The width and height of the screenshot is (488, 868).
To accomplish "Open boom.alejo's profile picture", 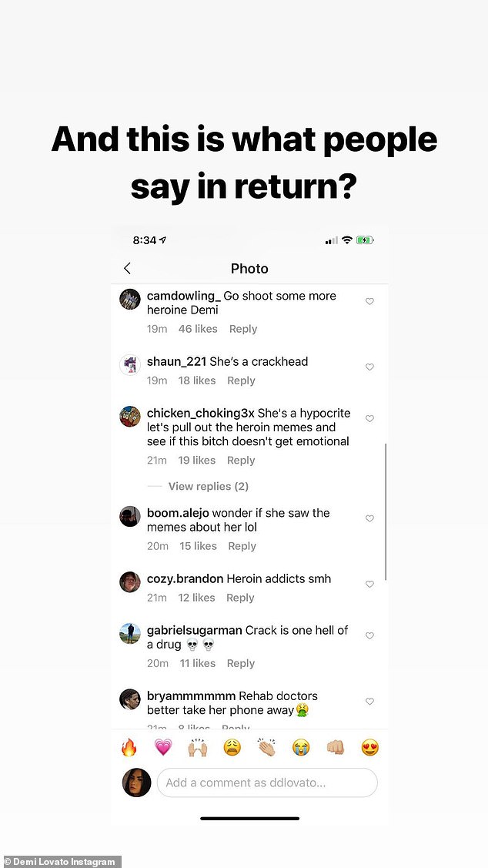I will pos(130,516).
